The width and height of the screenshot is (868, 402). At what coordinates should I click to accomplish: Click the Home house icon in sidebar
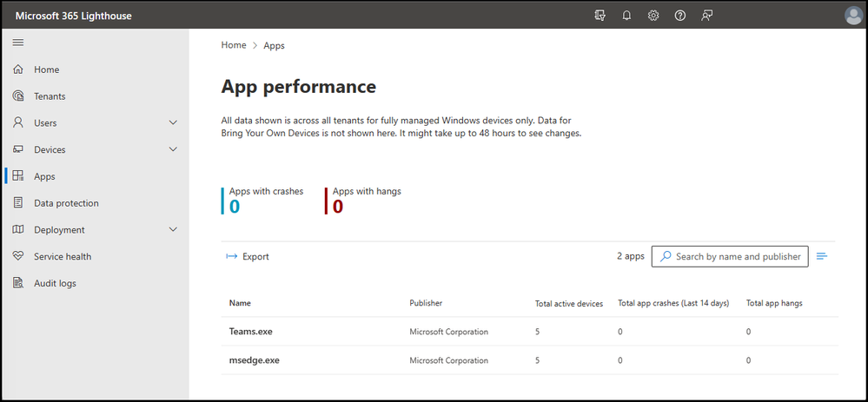(18, 69)
